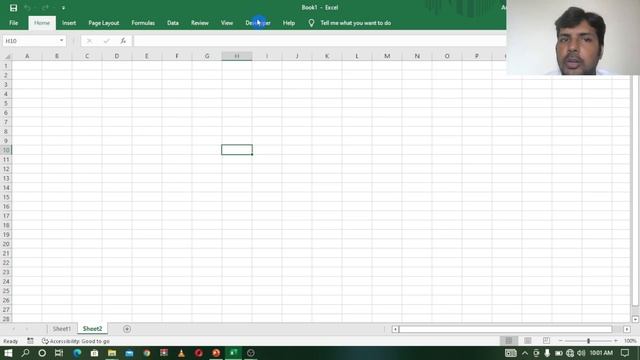Select row 1 header
640x360 pixels.
click(6, 66)
